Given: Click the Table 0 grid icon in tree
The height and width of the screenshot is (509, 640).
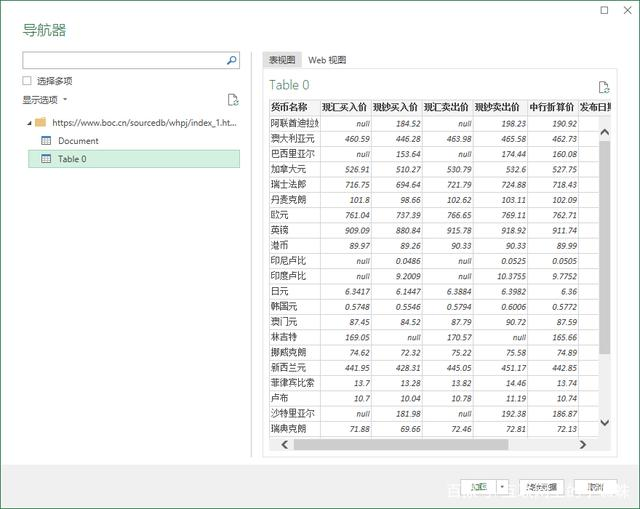Looking at the screenshot, I should 46,159.
